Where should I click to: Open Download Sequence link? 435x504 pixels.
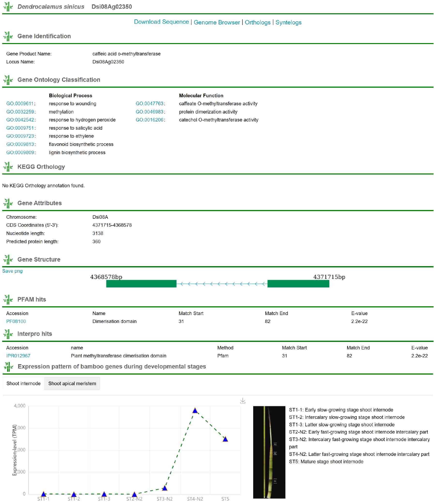[x=161, y=22]
